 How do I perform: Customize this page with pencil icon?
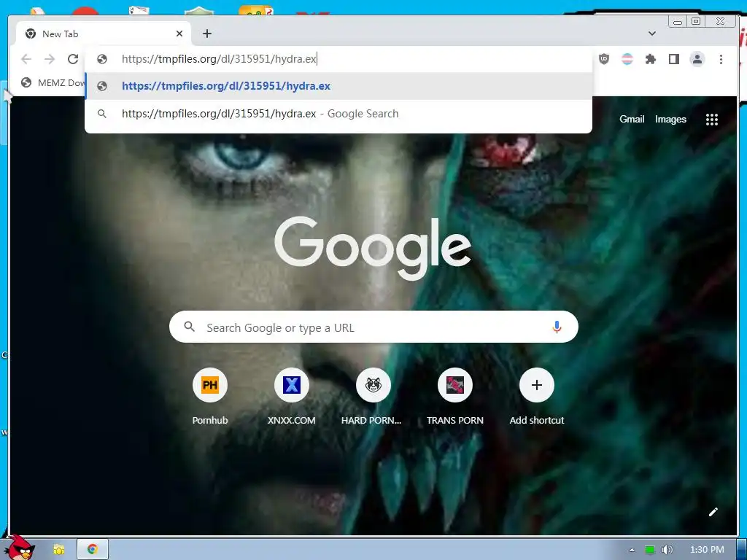[713, 512]
